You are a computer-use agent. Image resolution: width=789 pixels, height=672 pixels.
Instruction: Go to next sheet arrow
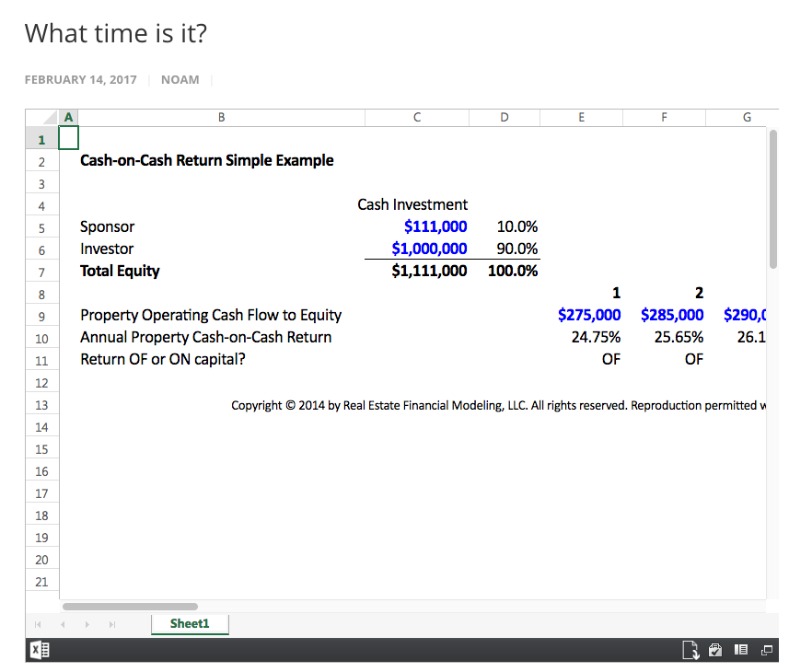click(x=88, y=624)
